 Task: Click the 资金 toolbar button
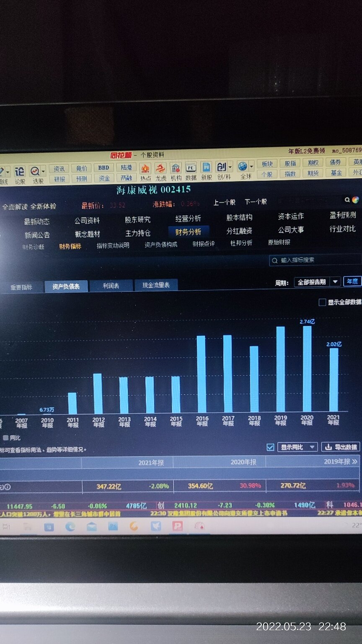104,178
